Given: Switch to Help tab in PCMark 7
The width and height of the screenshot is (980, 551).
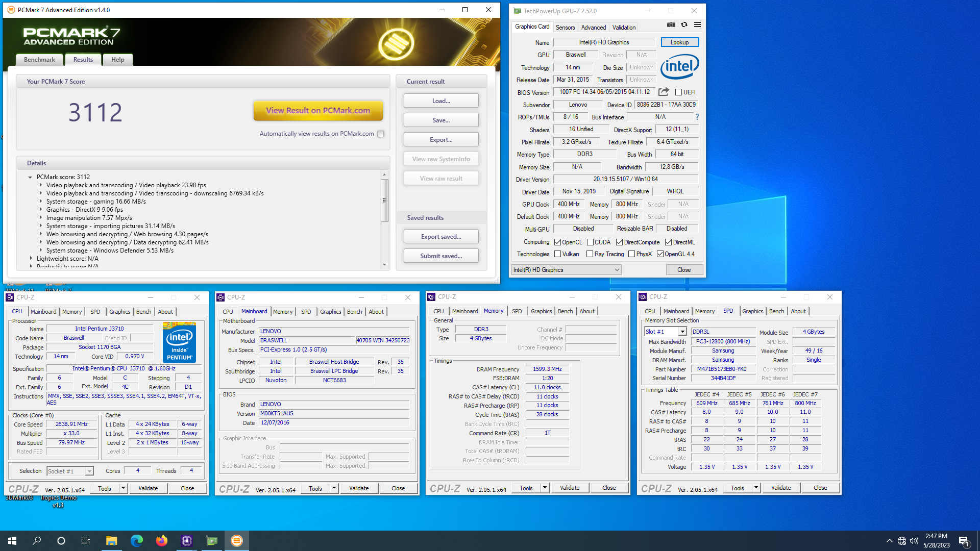Looking at the screenshot, I should 118,60.
